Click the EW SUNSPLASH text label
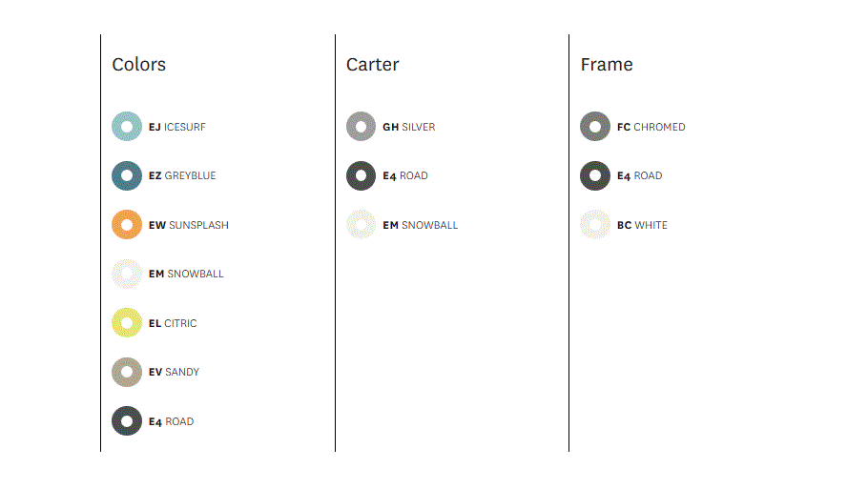The image size is (868, 489). coord(189,225)
